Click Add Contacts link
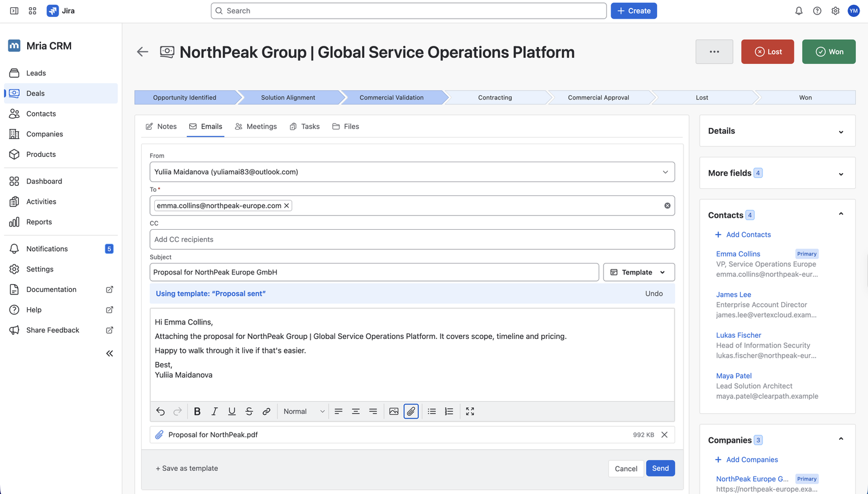 [743, 235]
